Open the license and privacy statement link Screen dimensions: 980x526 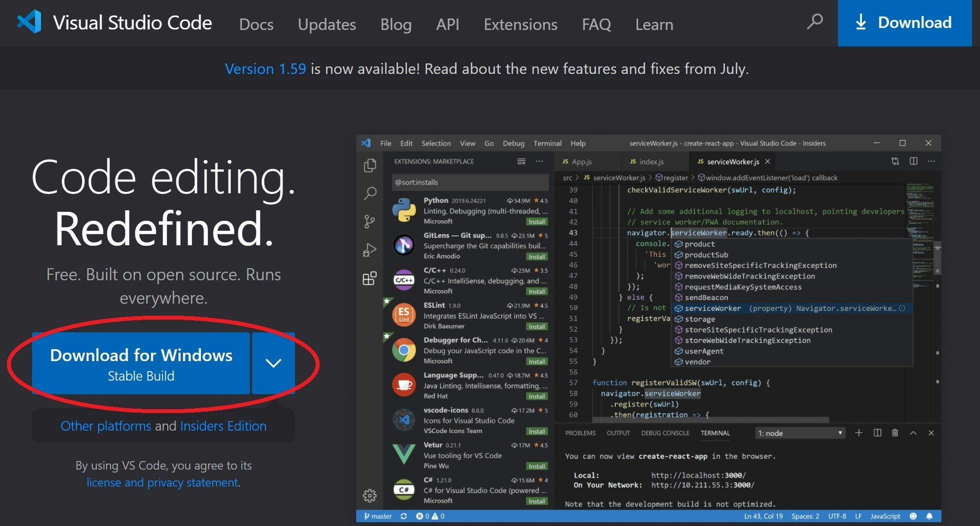tap(162, 483)
